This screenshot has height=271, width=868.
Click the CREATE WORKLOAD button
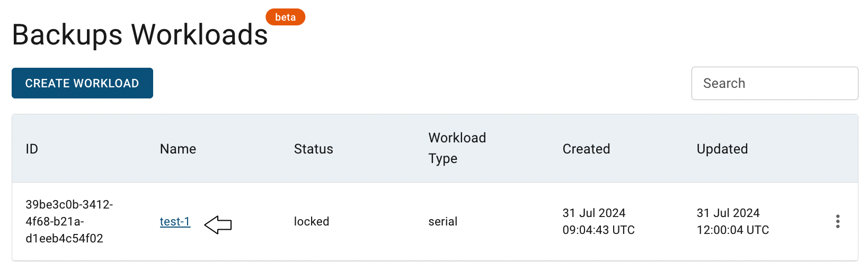coord(82,83)
